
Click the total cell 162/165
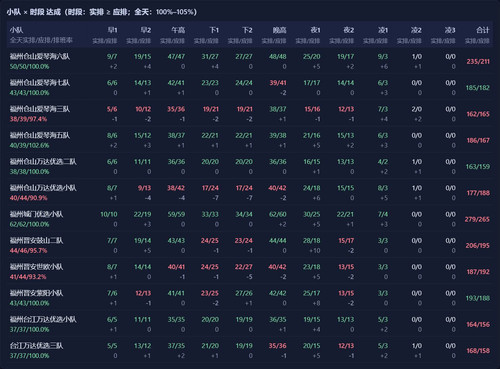pos(478,114)
